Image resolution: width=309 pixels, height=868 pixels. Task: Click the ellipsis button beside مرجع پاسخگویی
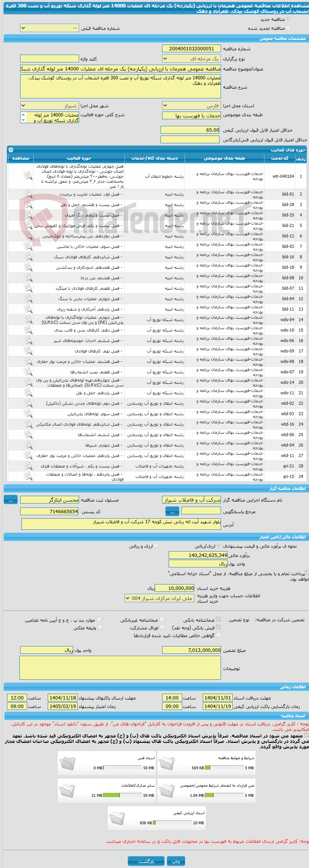pos(172,511)
